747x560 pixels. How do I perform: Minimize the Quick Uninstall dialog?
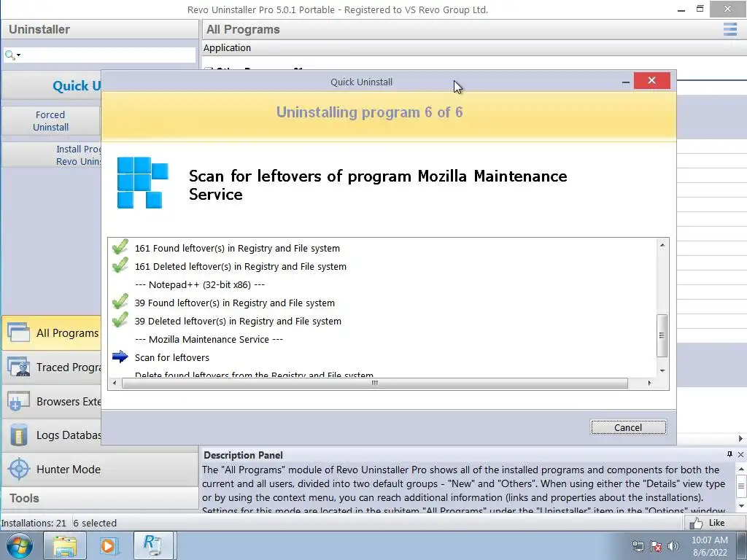pyautogui.click(x=625, y=82)
